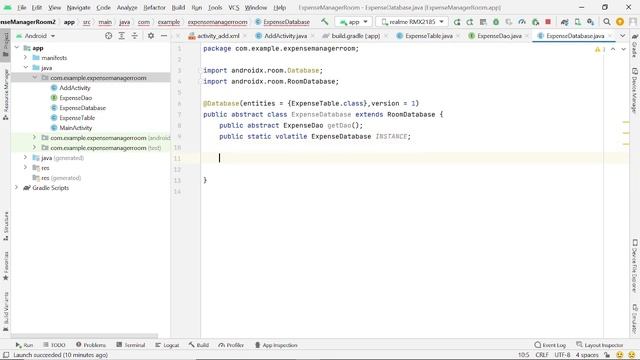Click Attach Debugger to Android Process icon

pos(535,22)
